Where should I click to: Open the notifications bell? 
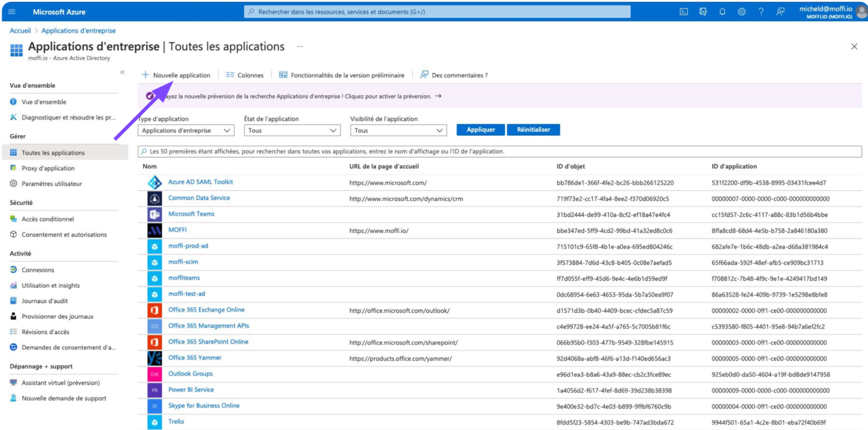(723, 11)
